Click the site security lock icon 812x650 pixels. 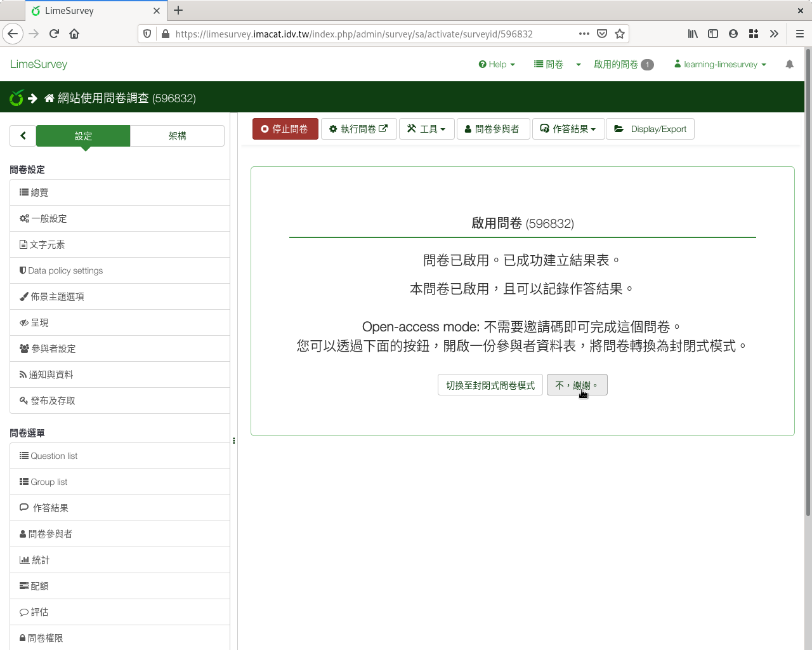point(166,34)
